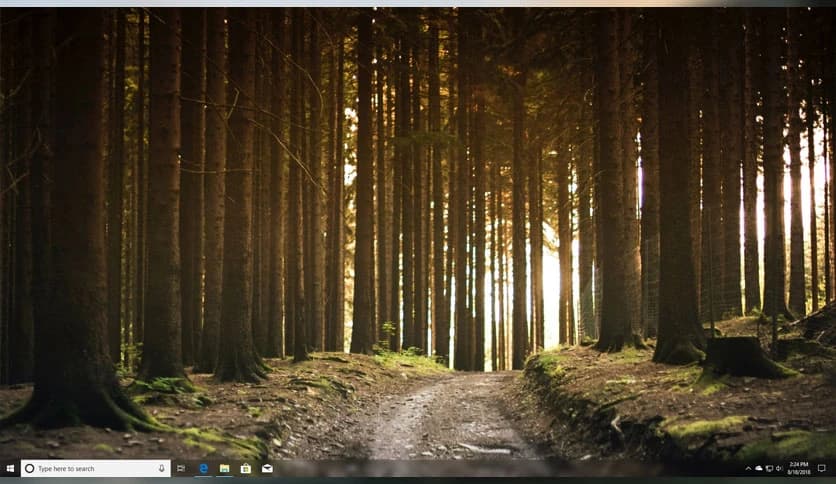Activate the microphone voice search icon
This screenshot has width=836, height=484.
[x=162, y=469]
